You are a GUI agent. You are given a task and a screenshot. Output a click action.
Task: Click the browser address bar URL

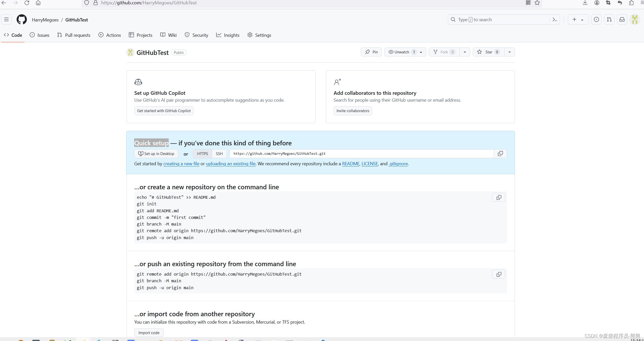149,3
